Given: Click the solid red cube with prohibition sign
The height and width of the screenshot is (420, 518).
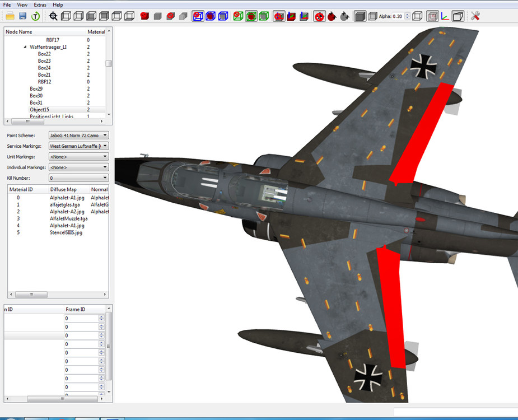Looking at the screenshot, I should (x=144, y=16).
